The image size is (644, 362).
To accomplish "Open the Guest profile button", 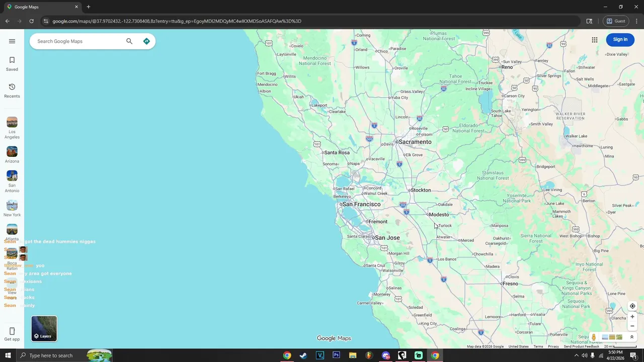I will (x=616, y=21).
